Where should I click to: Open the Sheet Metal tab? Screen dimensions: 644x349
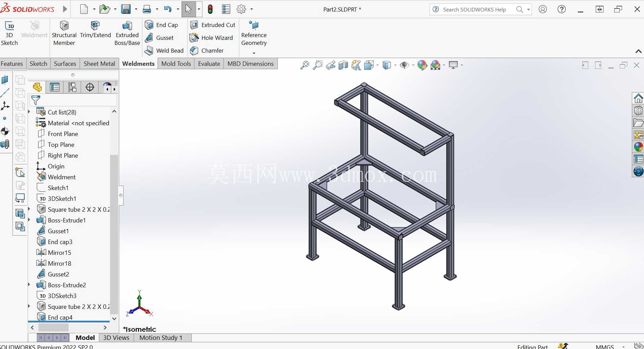99,64
